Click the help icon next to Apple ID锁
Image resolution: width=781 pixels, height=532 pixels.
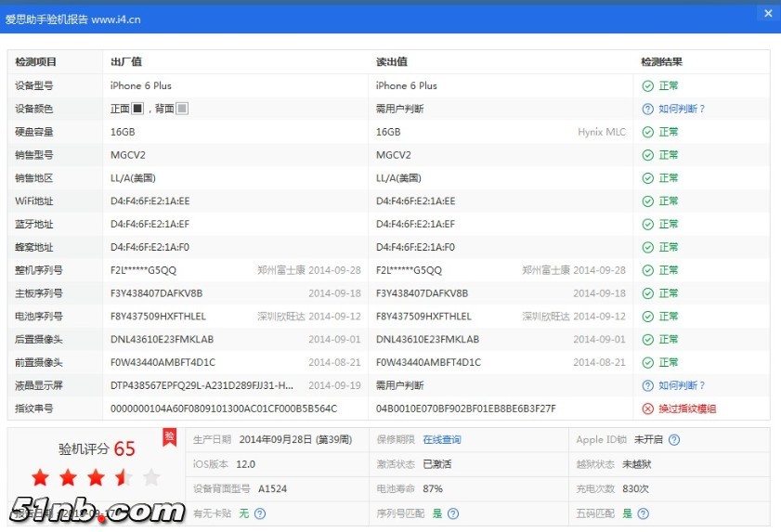point(674,440)
